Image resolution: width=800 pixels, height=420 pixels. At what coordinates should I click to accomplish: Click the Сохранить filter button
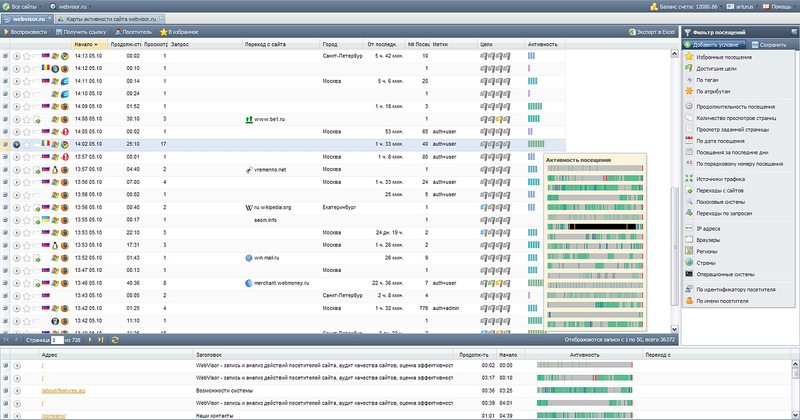pyautogui.click(x=768, y=45)
